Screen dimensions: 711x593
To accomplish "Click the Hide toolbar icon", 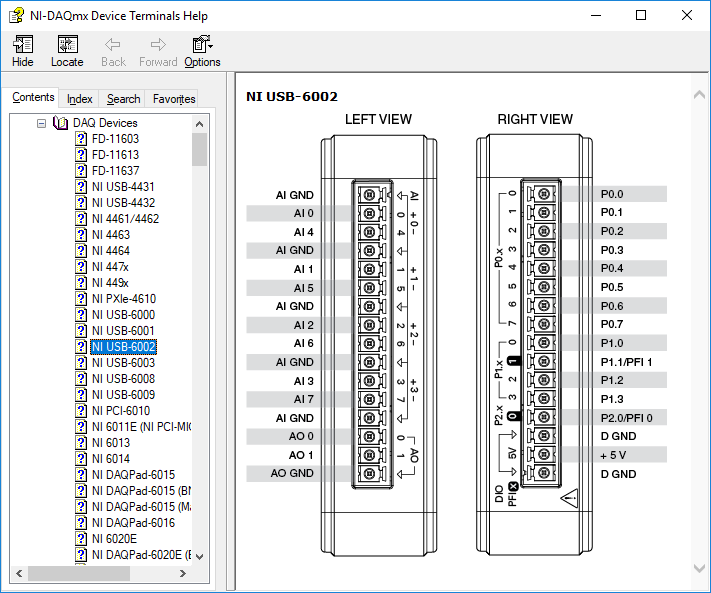I will (23, 44).
